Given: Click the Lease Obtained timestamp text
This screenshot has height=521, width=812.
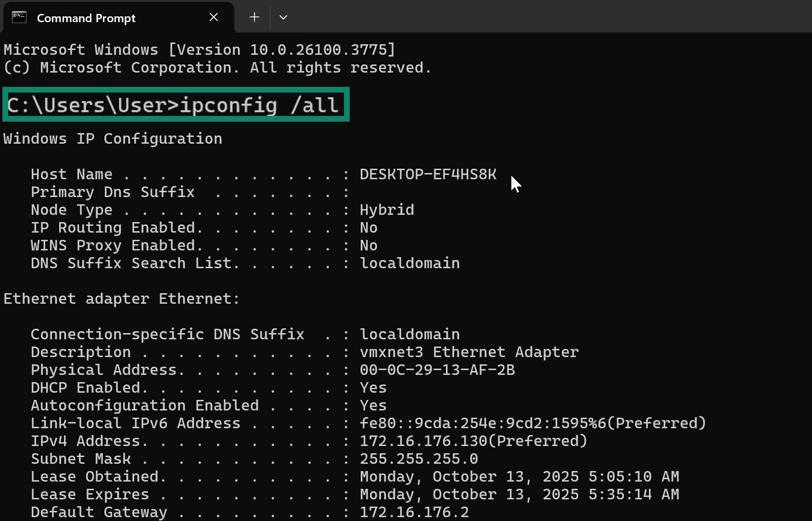Looking at the screenshot, I should pos(519,476).
